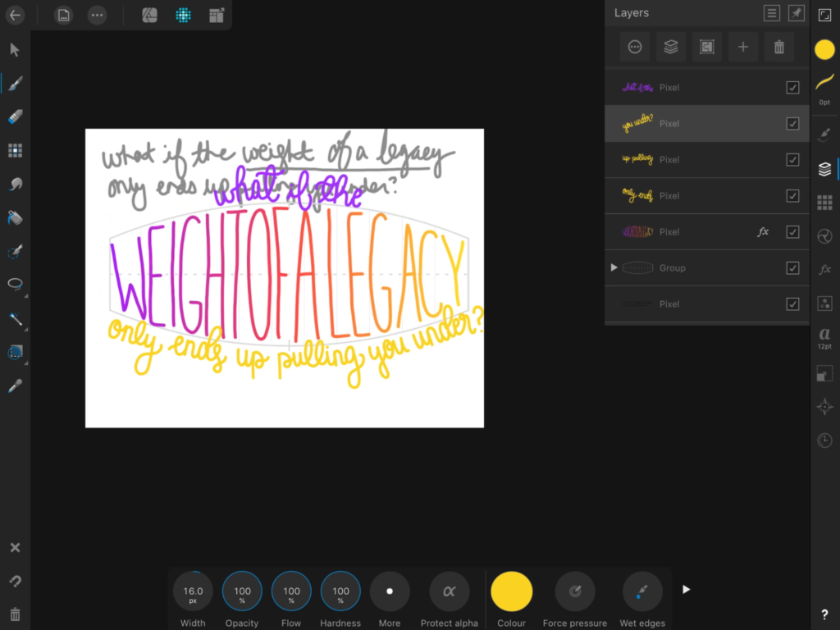The height and width of the screenshot is (630, 840).
Task: Open the help question mark
Action: pyautogui.click(x=824, y=614)
